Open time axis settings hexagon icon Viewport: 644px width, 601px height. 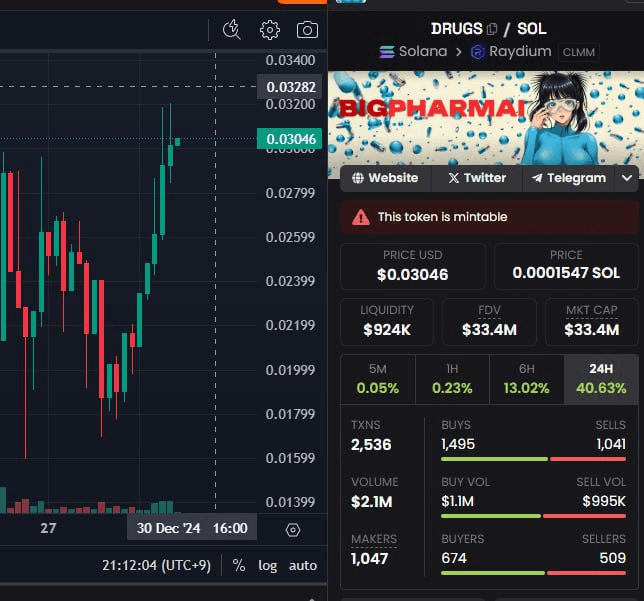pos(293,530)
